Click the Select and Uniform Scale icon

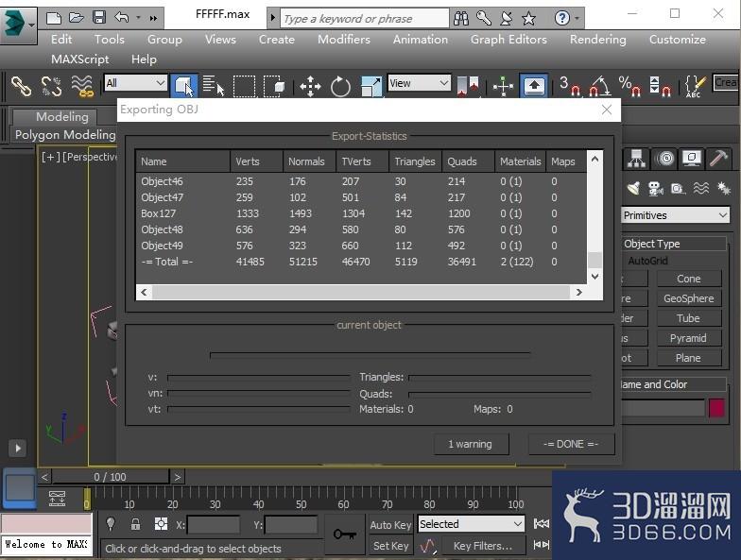pyautogui.click(x=370, y=86)
